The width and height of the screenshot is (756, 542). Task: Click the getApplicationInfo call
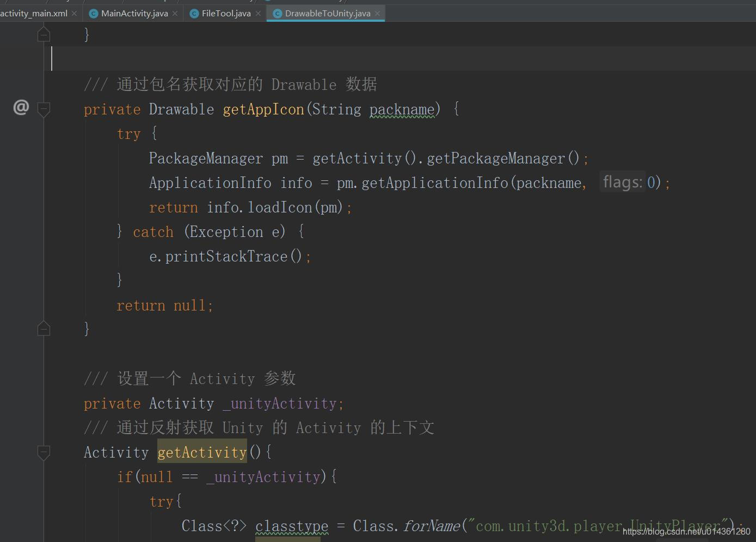(x=435, y=183)
